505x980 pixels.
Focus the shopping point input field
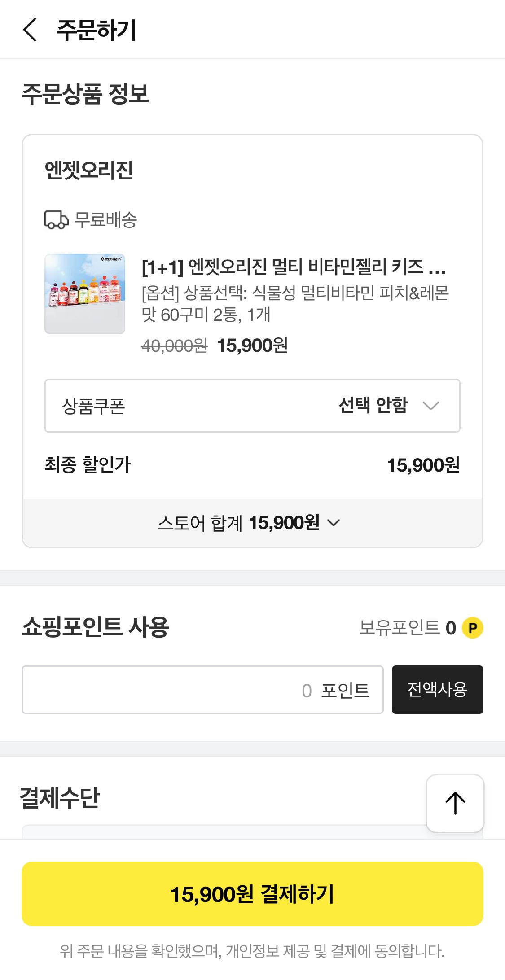point(202,690)
